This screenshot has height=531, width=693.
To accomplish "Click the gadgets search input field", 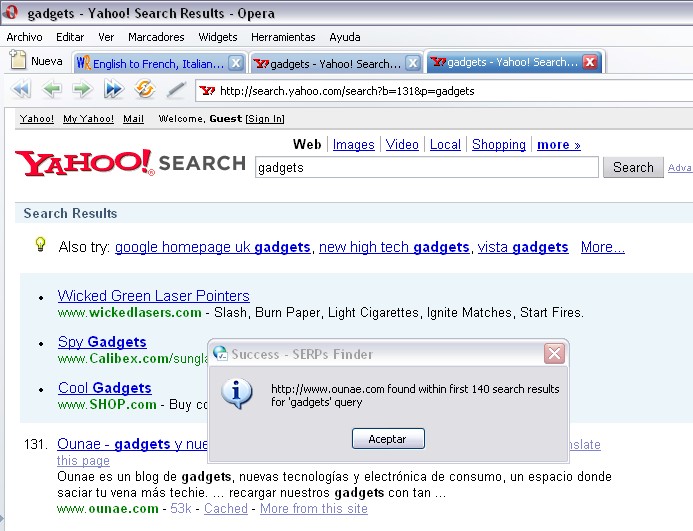I will click(x=426, y=167).
